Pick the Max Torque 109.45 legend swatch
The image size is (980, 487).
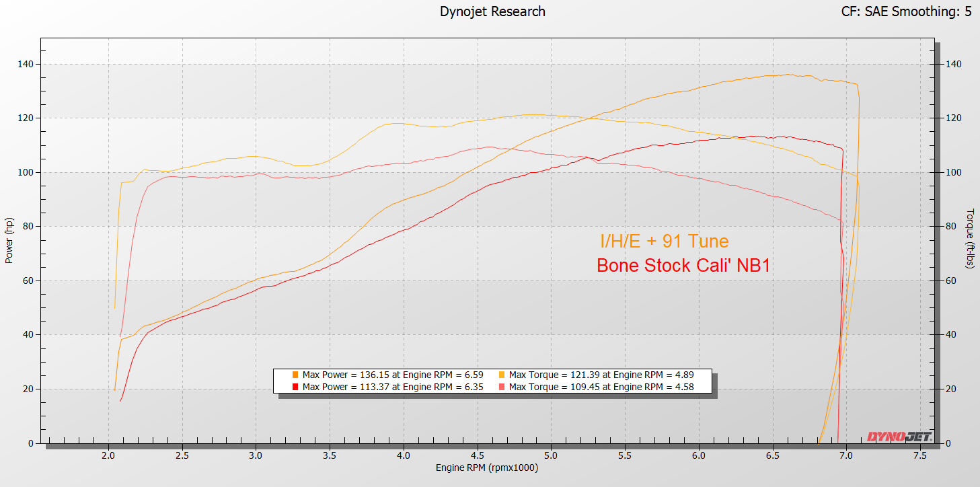point(502,387)
